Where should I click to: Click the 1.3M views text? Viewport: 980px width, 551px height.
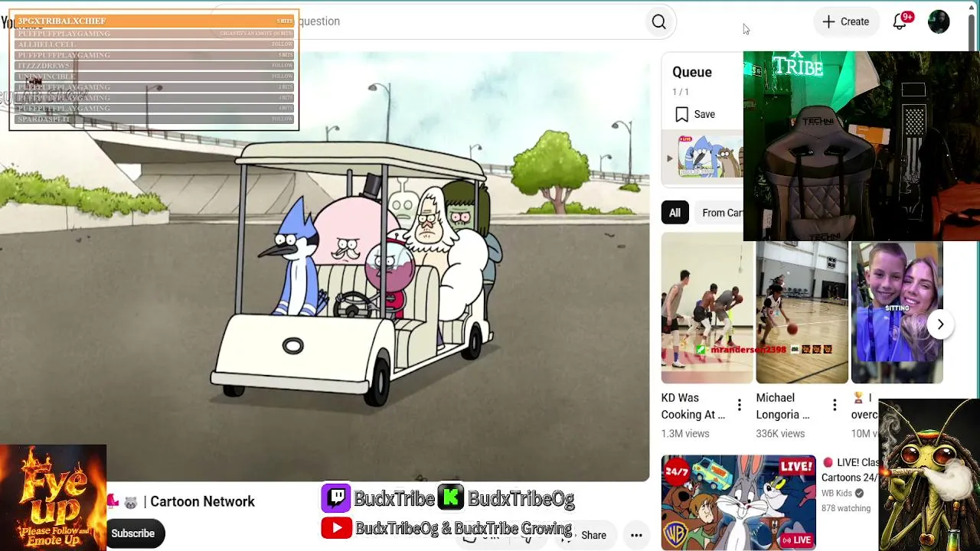point(685,434)
